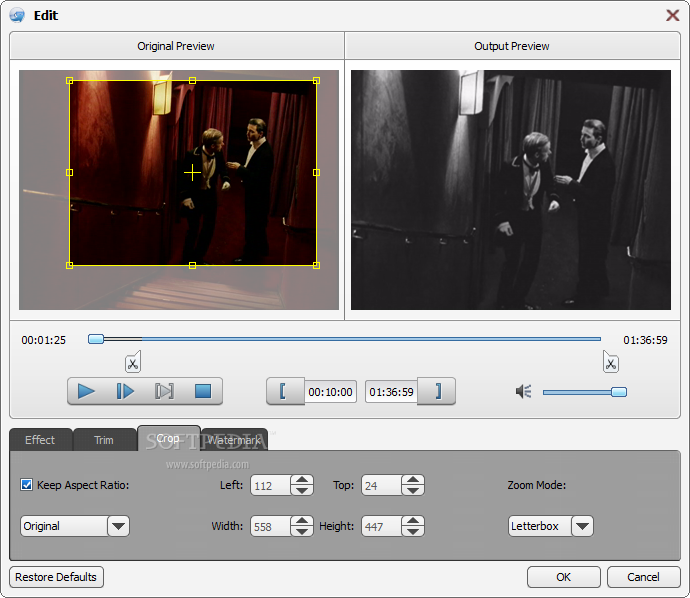This screenshot has height=598, width=690.
Task: Click the left scissors trim marker
Action: point(133,362)
